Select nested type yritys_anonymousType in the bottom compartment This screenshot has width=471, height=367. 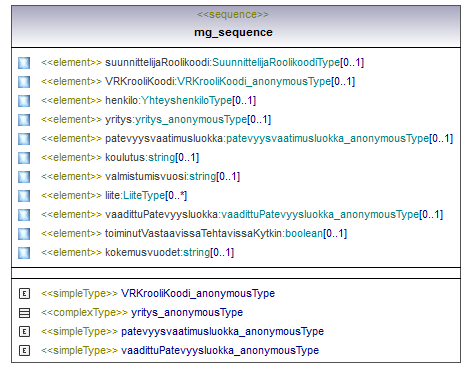187,313
